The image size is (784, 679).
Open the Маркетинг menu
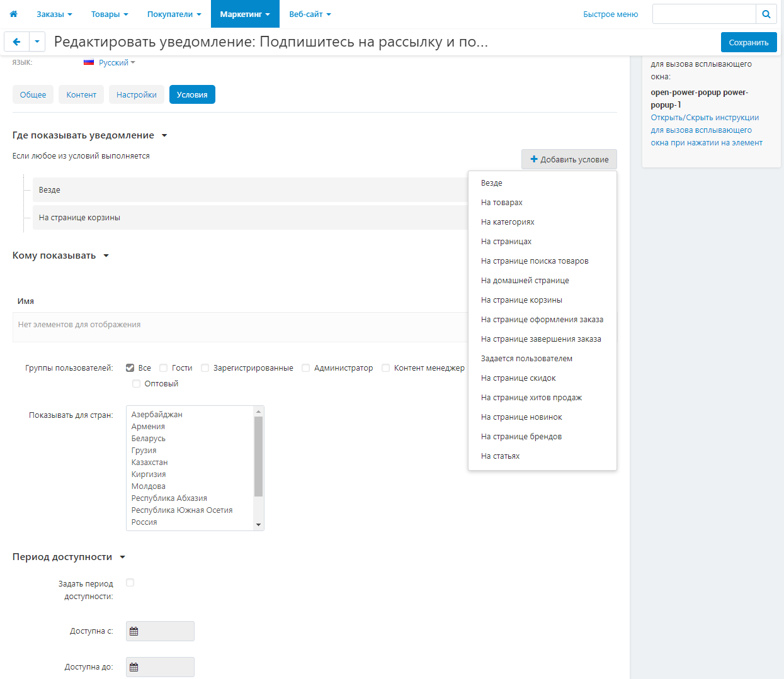(245, 14)
